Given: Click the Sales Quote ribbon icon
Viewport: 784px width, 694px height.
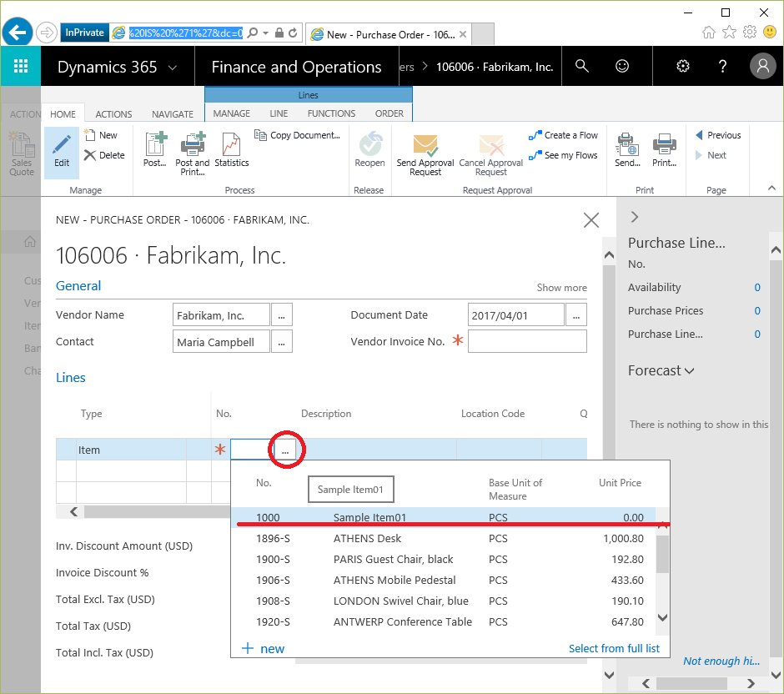Looking at the screenshot, I should click(x=22, y=153).
